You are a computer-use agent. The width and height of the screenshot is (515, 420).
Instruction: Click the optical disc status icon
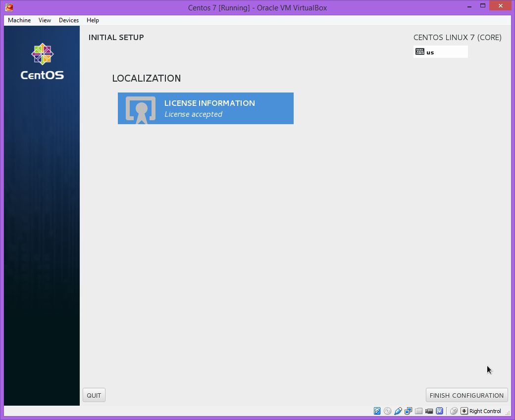click(388, 411)
